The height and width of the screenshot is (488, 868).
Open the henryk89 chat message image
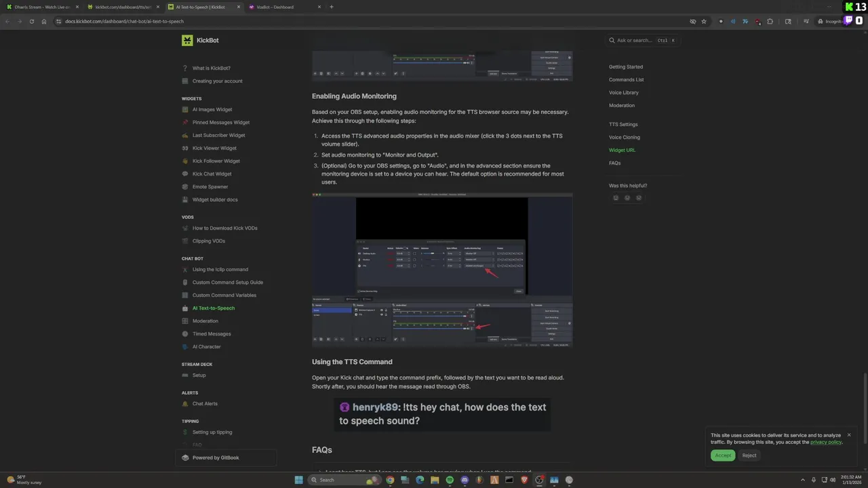[442, 414]
